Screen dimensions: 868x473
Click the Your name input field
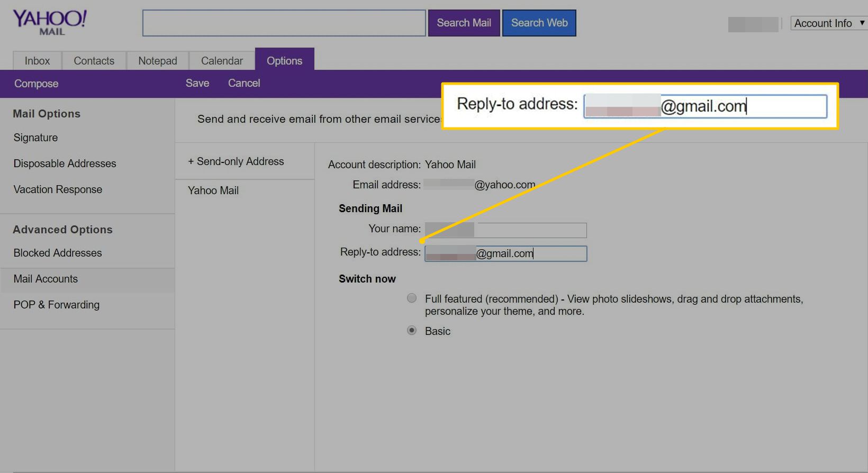coord(505,230)
